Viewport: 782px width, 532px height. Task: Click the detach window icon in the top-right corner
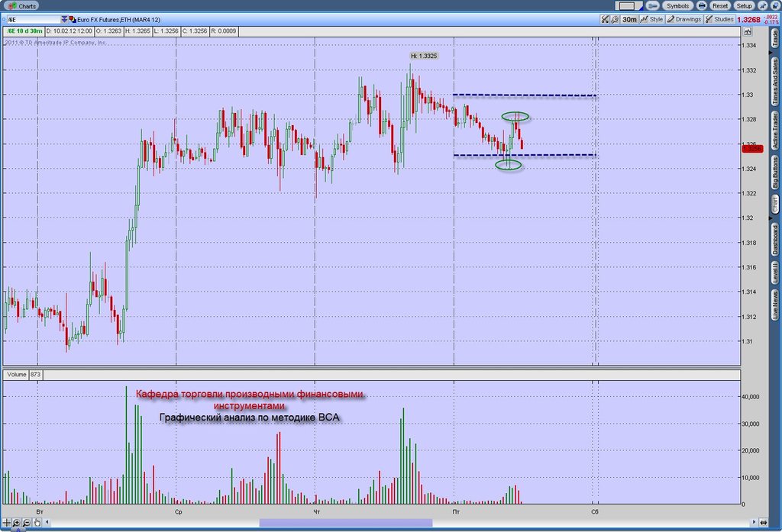click(x=774, y=6)
